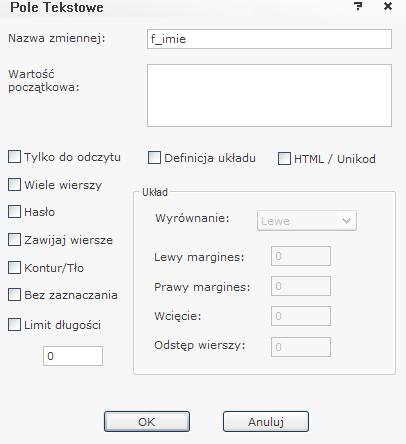The width and height of the screenshot is (406, 444).
Task: Select the Limit długości number field
Action: 73,356
